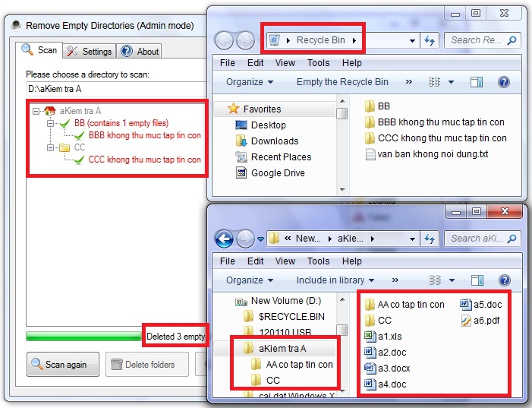The height and width of the screenshot is (408, 532).
Task: Click New... breadcrumb in aKiem window
Action: point(307,239)
